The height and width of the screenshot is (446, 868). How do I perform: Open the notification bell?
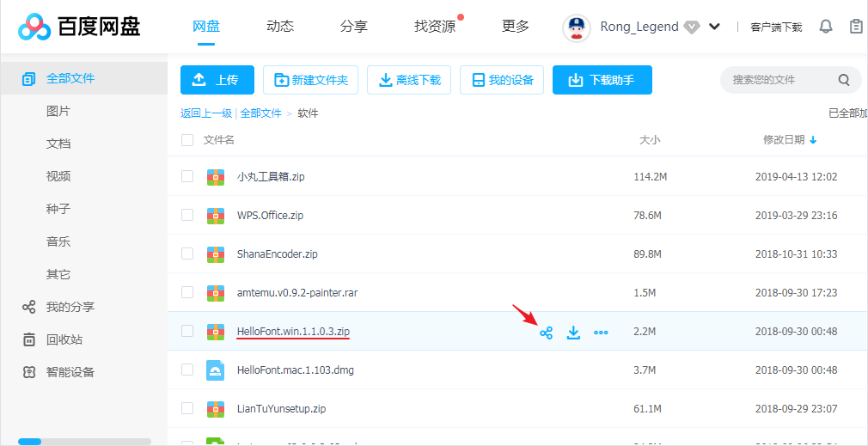tap(826, 27)
